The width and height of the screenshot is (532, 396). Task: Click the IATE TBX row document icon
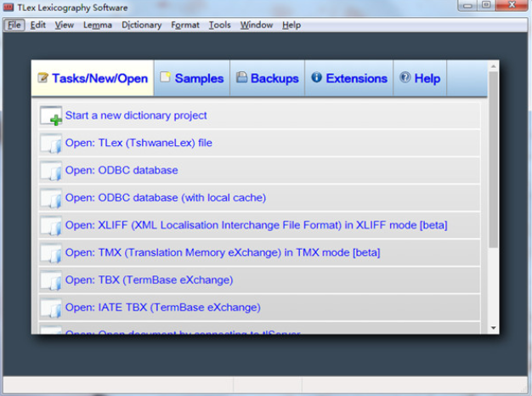(51, 308)
